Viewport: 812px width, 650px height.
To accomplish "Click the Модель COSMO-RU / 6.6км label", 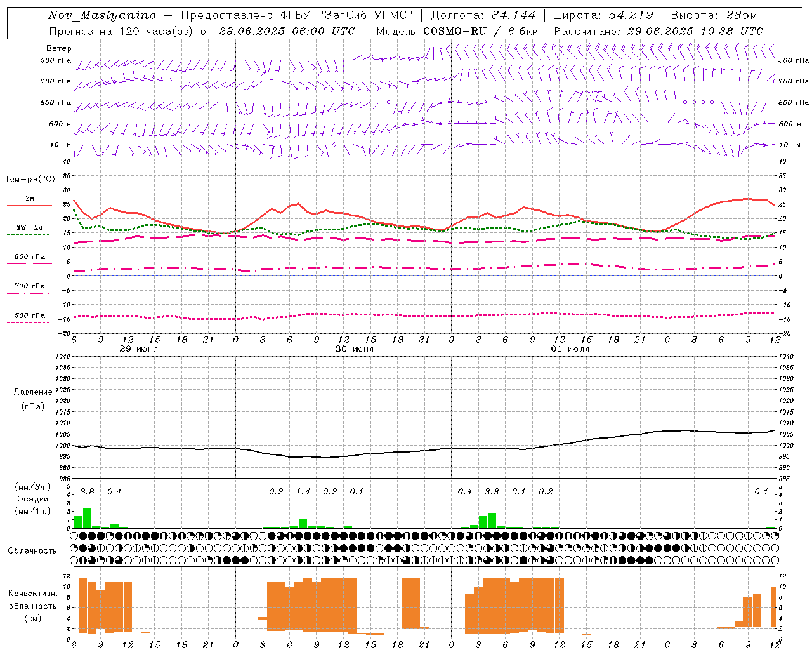I will 457,31.
